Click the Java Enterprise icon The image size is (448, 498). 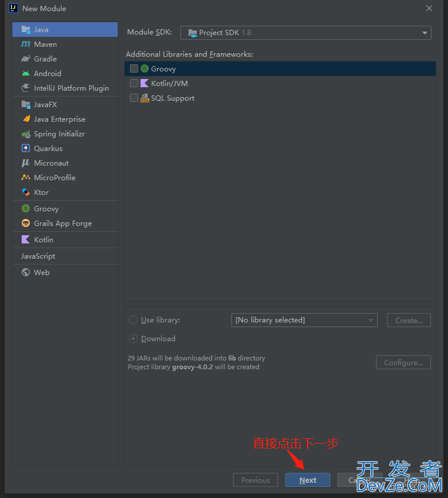pos(26,119)
